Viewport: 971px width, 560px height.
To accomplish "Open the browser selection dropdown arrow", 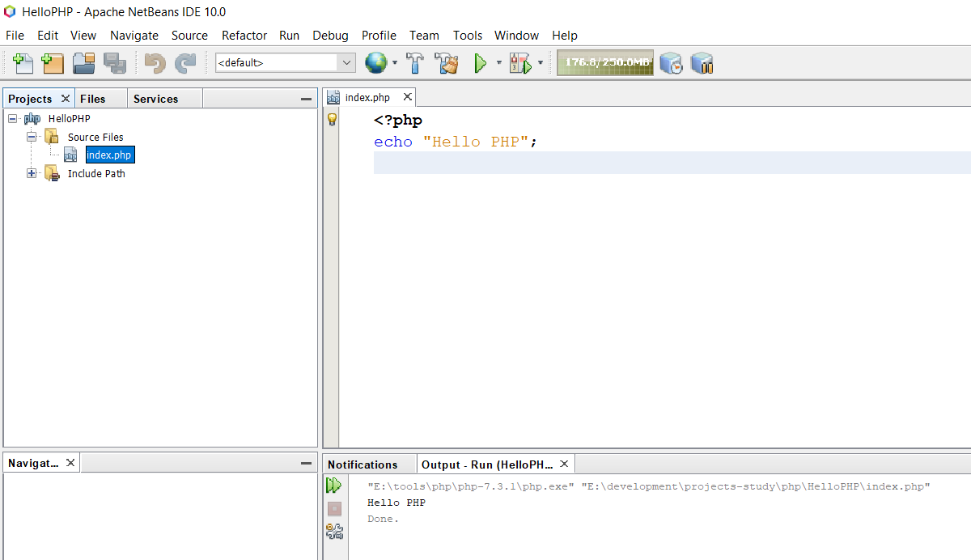I will click(x=395, y=62).
